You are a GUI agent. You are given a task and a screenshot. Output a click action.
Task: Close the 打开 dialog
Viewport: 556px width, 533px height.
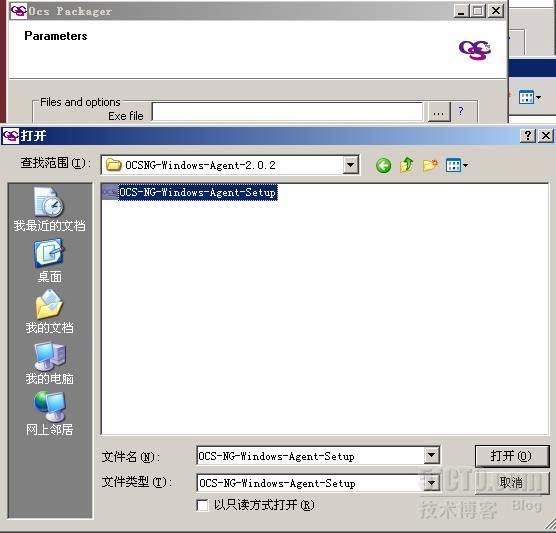click(x=546, y=135)
